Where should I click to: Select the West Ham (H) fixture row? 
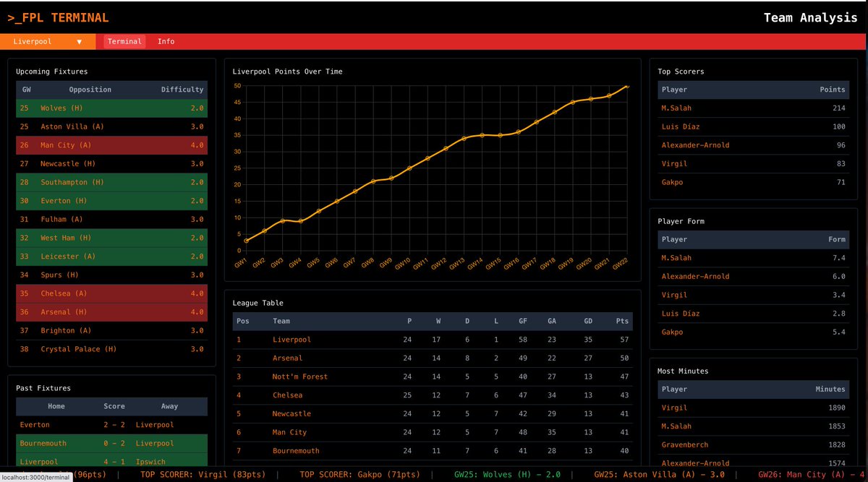pyautogui.click(x=111, y=238)
